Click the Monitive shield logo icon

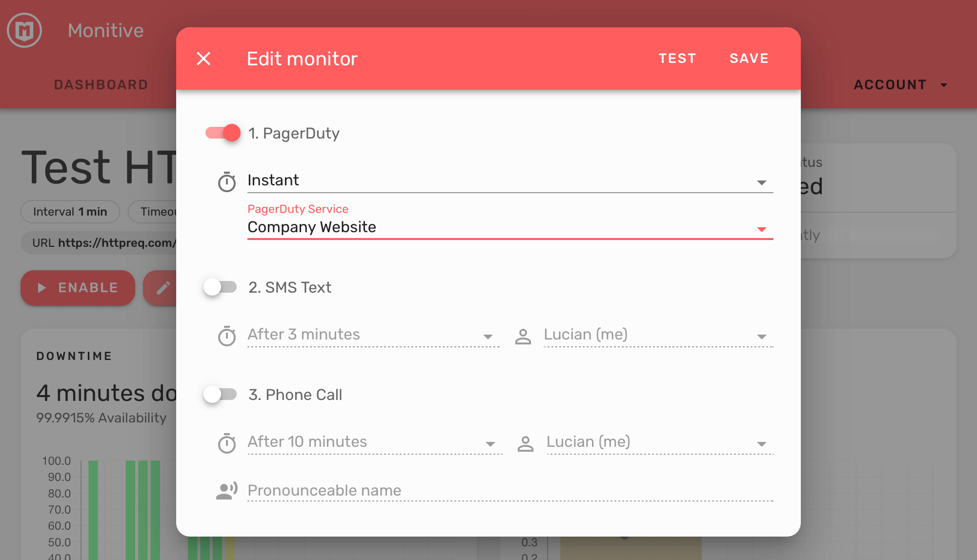click(x=24, y=31)
